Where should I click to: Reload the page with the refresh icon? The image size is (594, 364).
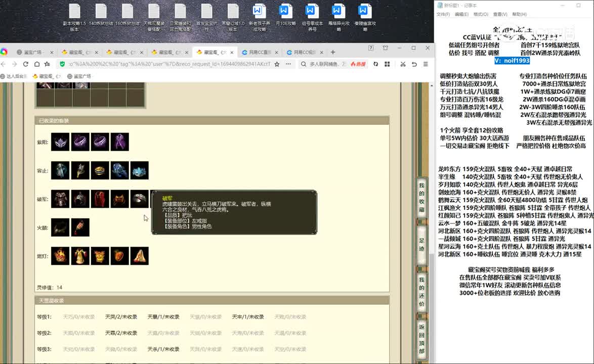pos(26,64)
